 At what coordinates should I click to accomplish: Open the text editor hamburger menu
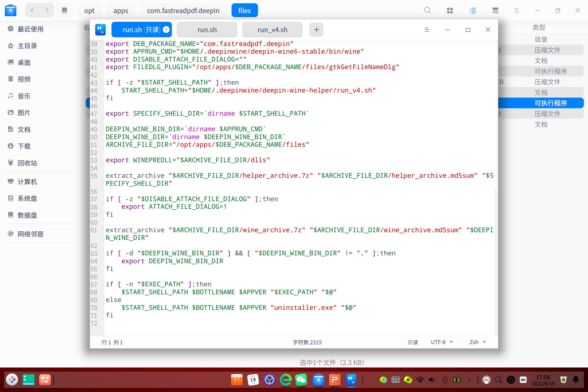(x=427, y=30)
